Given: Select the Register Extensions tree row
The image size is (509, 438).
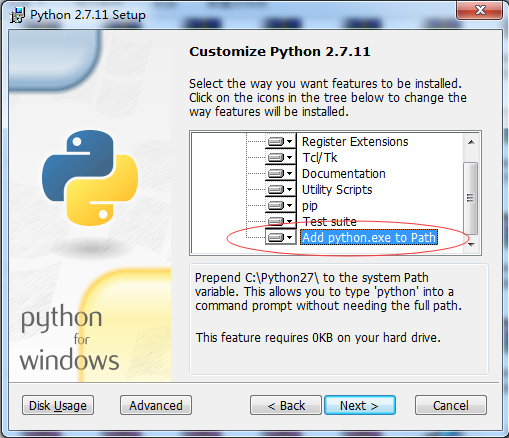Looking at the screenshot, I should pos(355,142).
